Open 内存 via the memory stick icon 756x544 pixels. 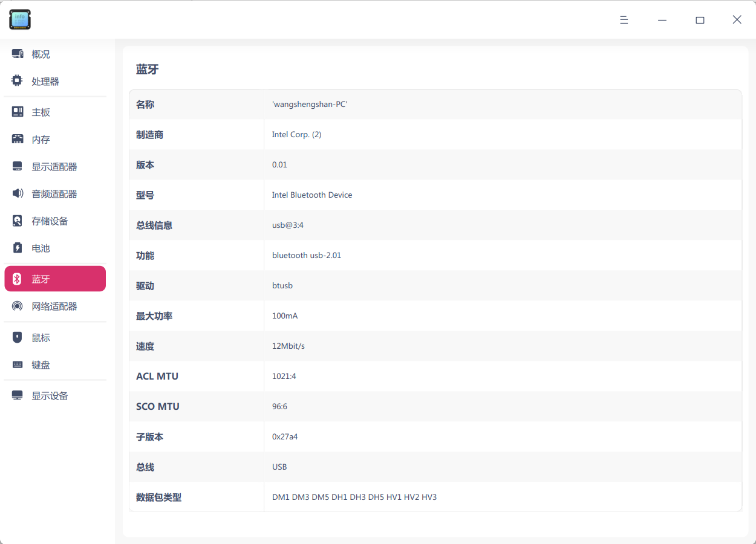[16, 138]
